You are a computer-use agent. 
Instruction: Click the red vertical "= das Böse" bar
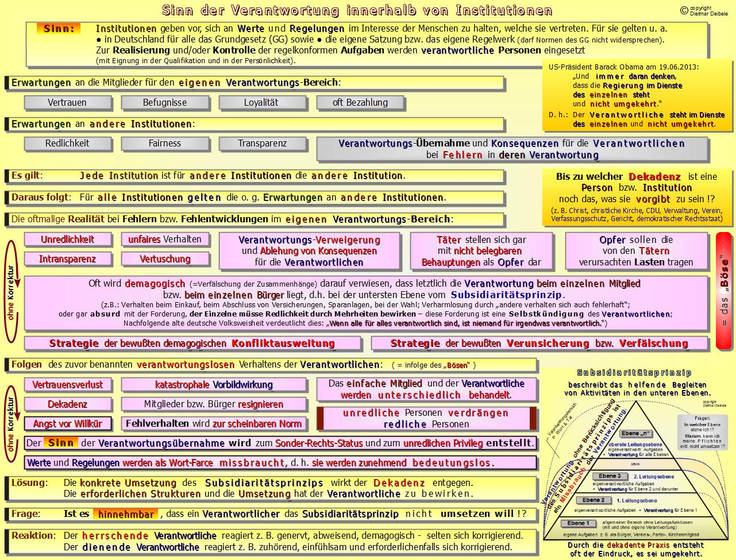click(725, 291)
